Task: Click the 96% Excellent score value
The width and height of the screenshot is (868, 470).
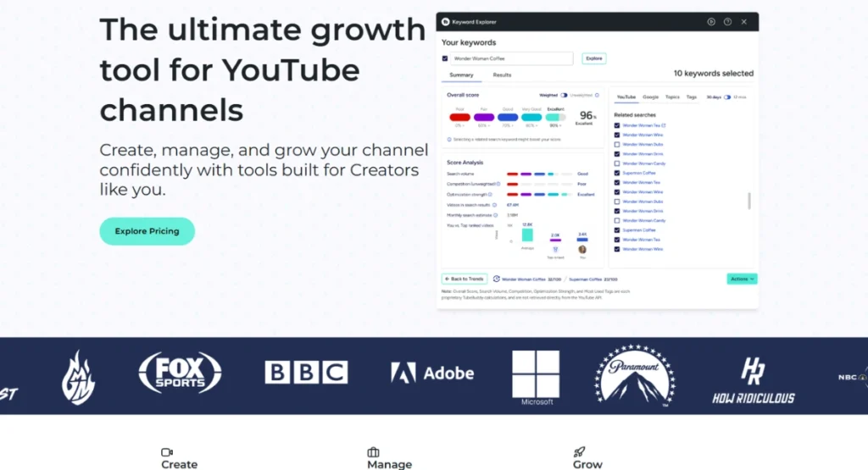Action: pyautogui.click(x=587, y=117)
